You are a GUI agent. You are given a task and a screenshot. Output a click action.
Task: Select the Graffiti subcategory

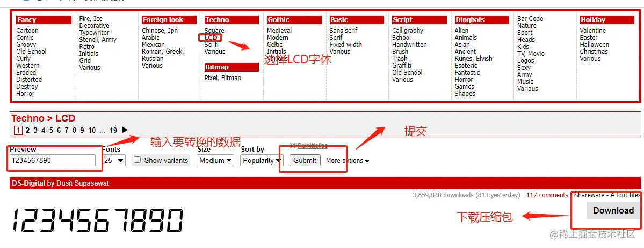tap(401, 66)
